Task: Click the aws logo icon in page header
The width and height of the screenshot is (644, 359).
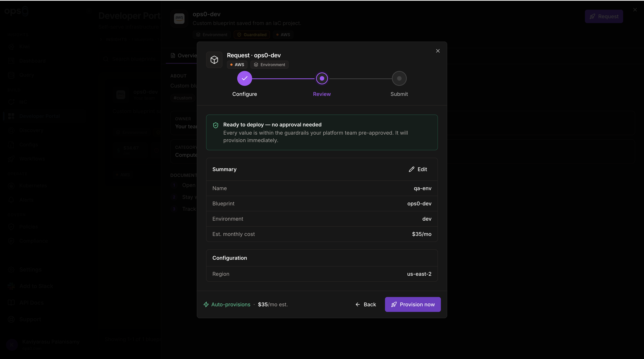Action: [x=179, y=18]
